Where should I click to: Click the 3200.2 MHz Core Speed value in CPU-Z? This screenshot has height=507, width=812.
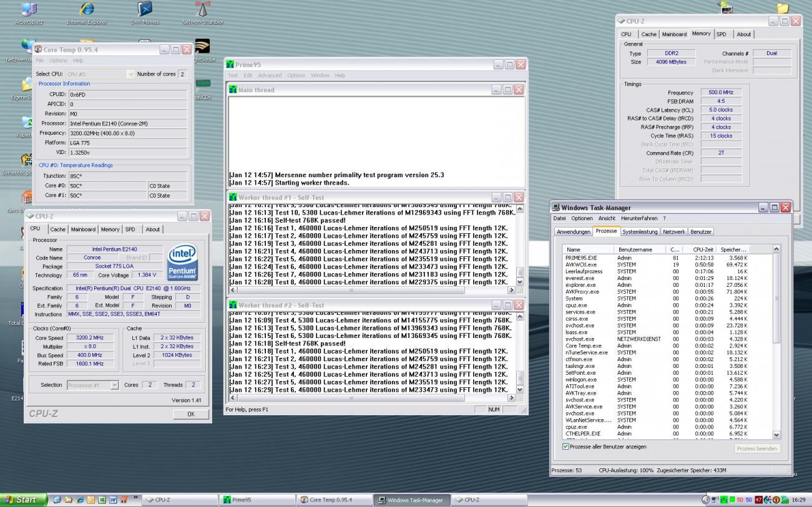[x=90, y=337]
